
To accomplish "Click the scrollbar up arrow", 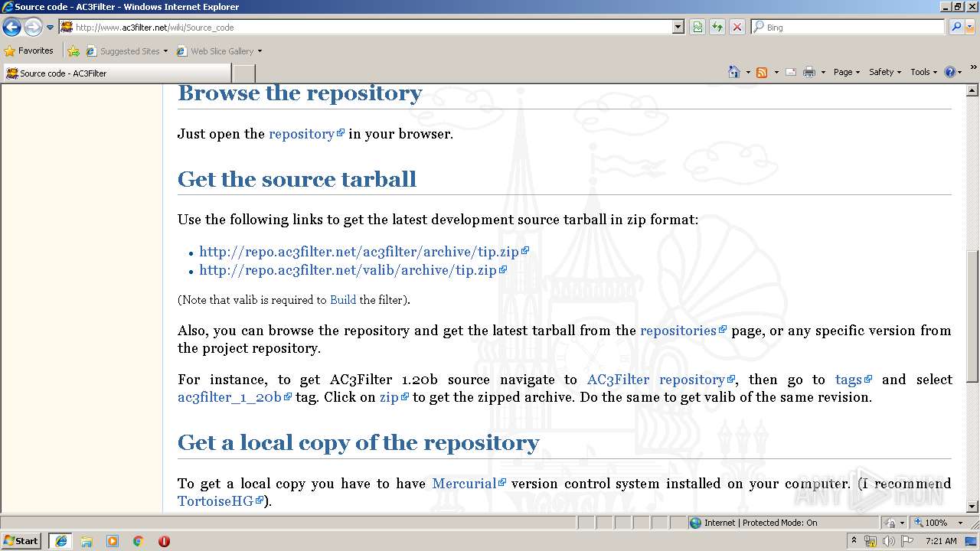I will coord(972,90).
